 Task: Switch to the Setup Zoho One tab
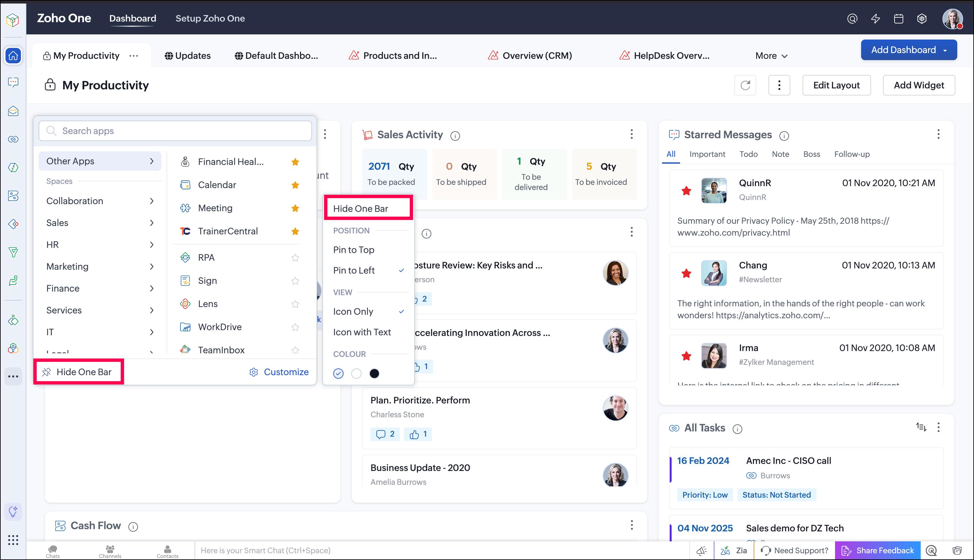210,18
